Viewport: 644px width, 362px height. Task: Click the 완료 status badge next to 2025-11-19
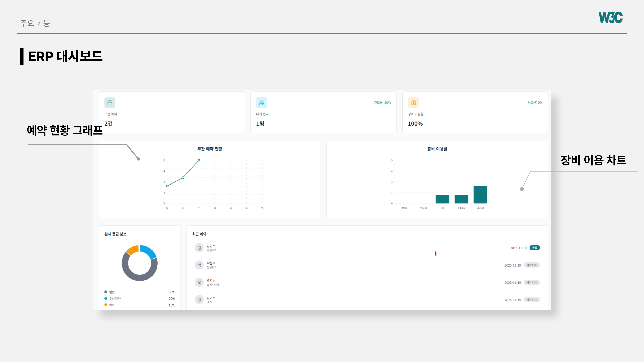pyautogui.click(x=534, y=248)
